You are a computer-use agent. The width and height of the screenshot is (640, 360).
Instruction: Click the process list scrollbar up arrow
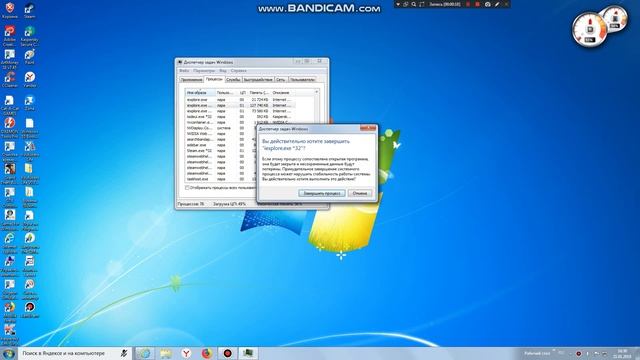(317, 92)
